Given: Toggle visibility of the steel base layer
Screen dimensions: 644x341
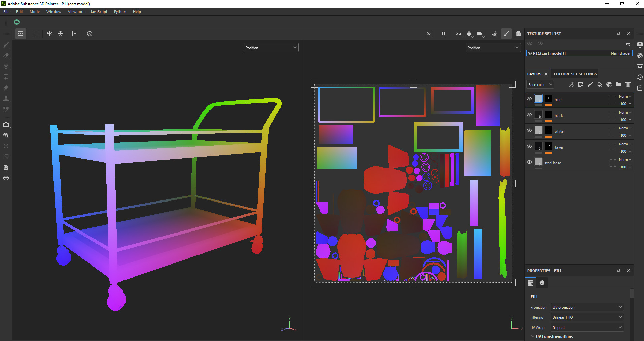Looking at the screenshot, I should tap(529, 162).
